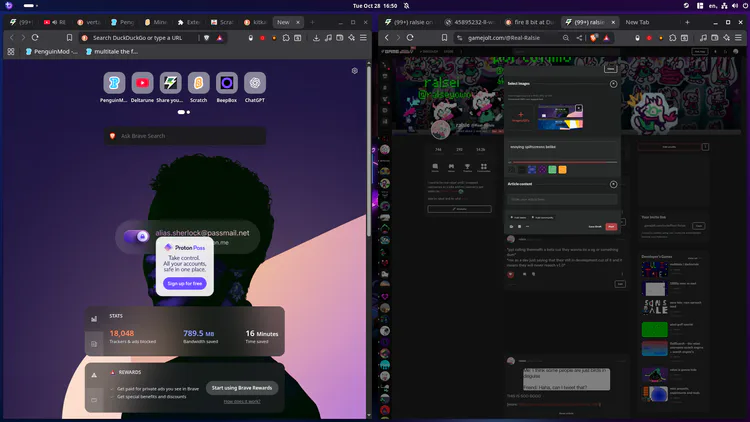Viewport: 750px width, 422px height.
Task: Open the BeepBox shortcut tile
Action: [x=227, y=83]
